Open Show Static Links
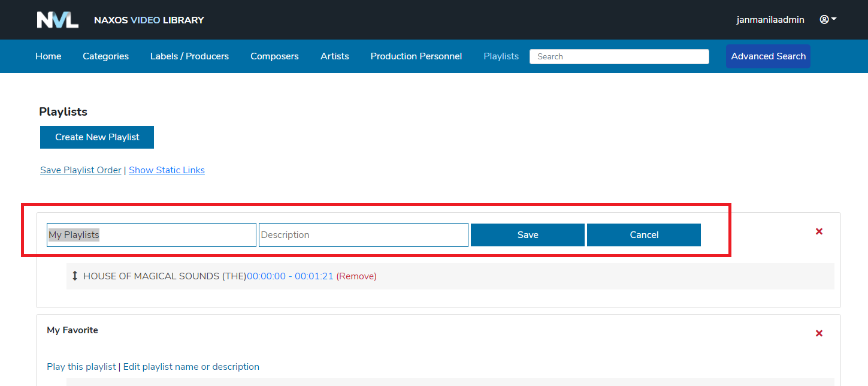 [x=167, y=170]
